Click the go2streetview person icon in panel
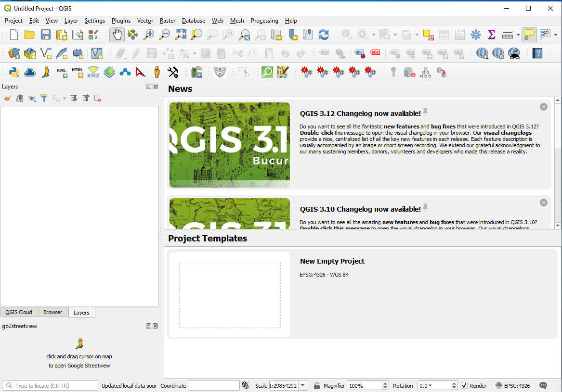Image resolution: width=562 pixels, height=392 pixels. click(x=79, y=343)
